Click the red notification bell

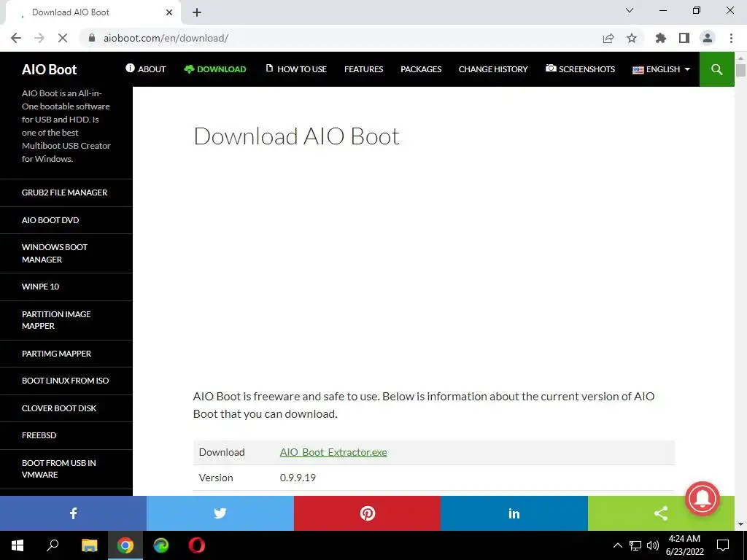(x=703, y=499)
